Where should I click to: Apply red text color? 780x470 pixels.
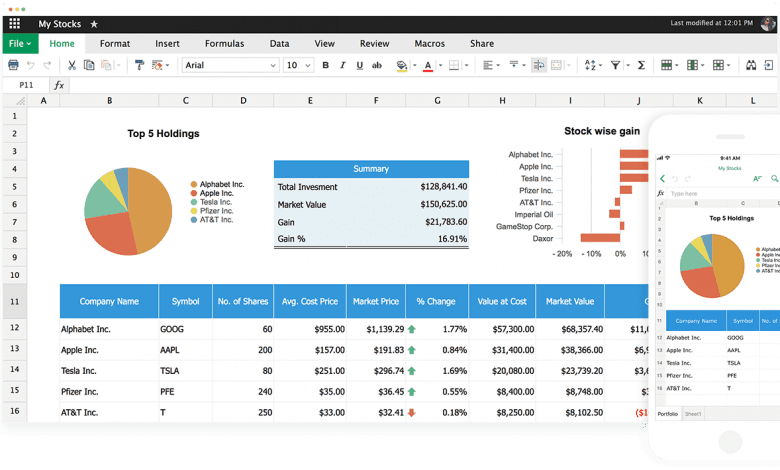(x=428, y=66)
